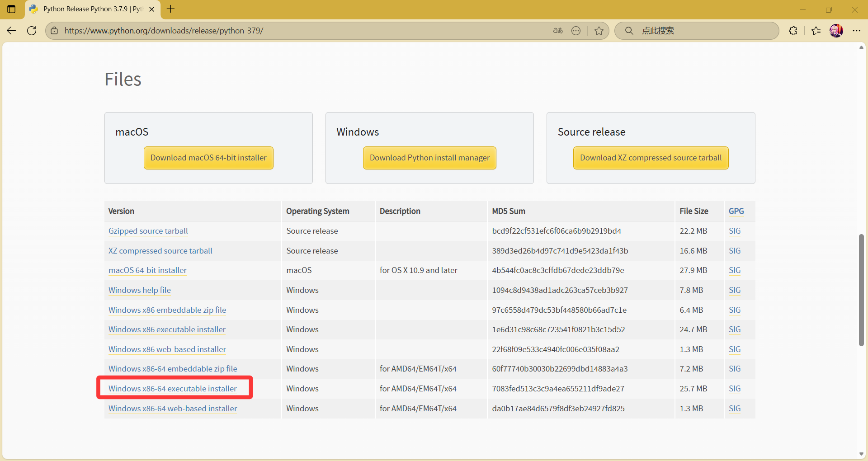Select MD5 sum bcd9f22cf531efc6f06ca6b9b2919bd4
868x461 pixels.
(x=557, y=231)
